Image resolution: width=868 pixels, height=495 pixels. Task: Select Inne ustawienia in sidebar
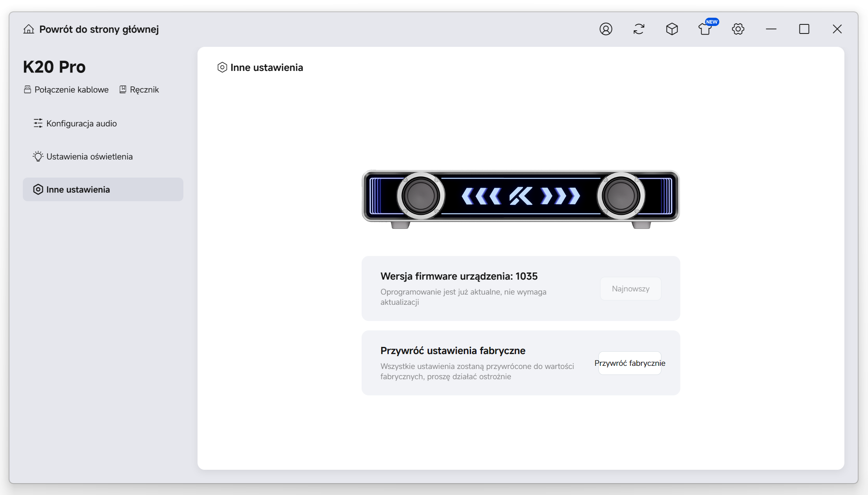pos(103,189)
